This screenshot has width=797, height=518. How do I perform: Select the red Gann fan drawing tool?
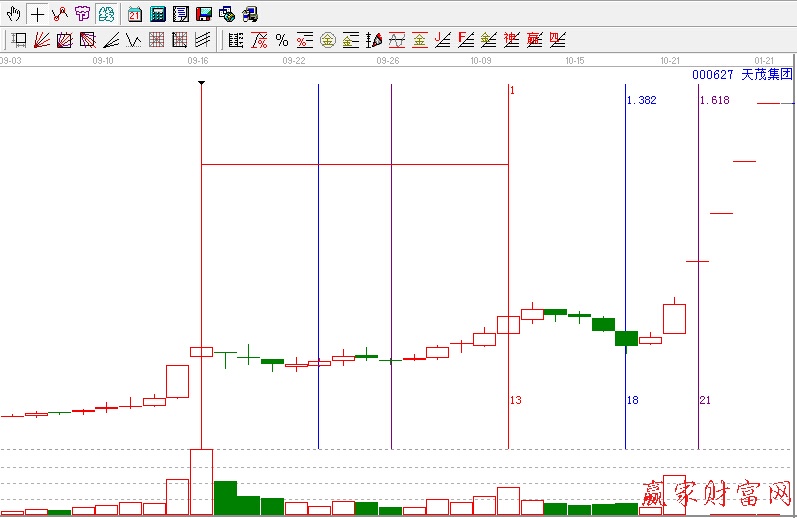(42, 40)
